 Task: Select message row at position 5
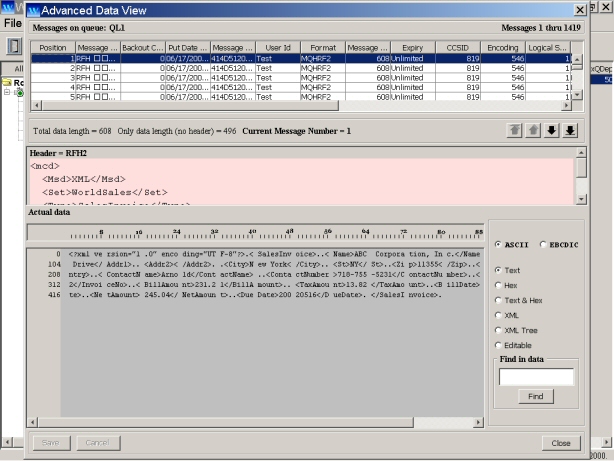pyautogui.click(x=301, y=96)
